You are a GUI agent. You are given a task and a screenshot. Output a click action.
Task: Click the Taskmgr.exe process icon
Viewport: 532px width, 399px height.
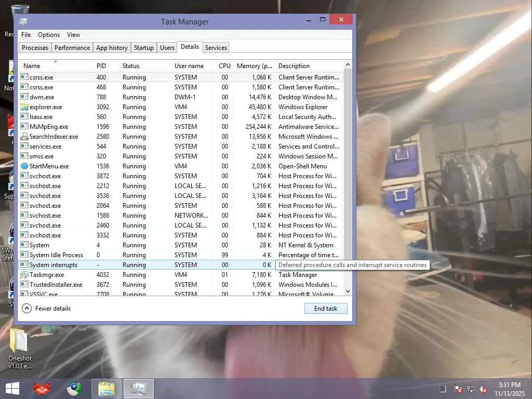click(x=24, y=274)
